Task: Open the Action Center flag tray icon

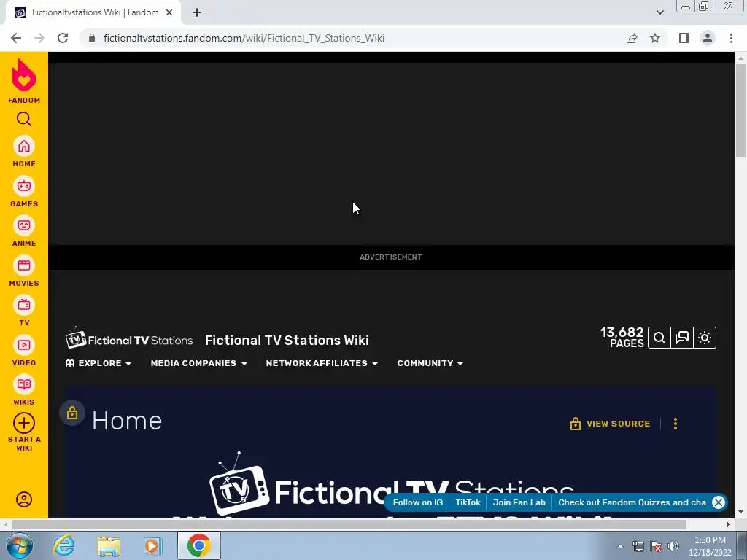Action: [656, 546]
